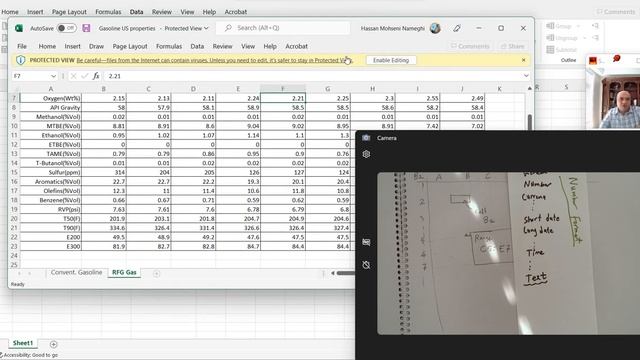640x360 pixels.
Task: Select column A header
Action: point(51,89)
